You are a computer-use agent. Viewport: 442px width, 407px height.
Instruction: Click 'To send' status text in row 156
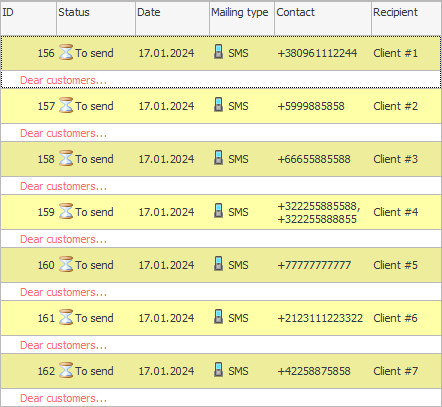point(94,53)
